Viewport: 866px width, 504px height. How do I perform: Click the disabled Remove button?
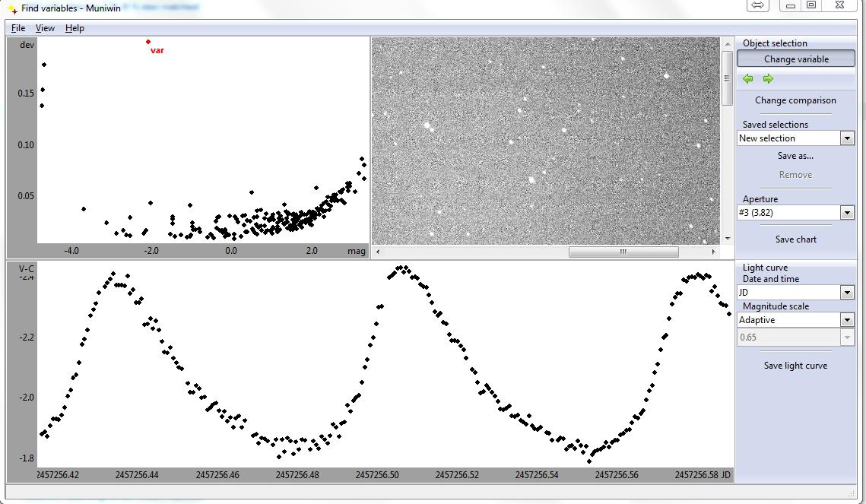tap(795, 174)
